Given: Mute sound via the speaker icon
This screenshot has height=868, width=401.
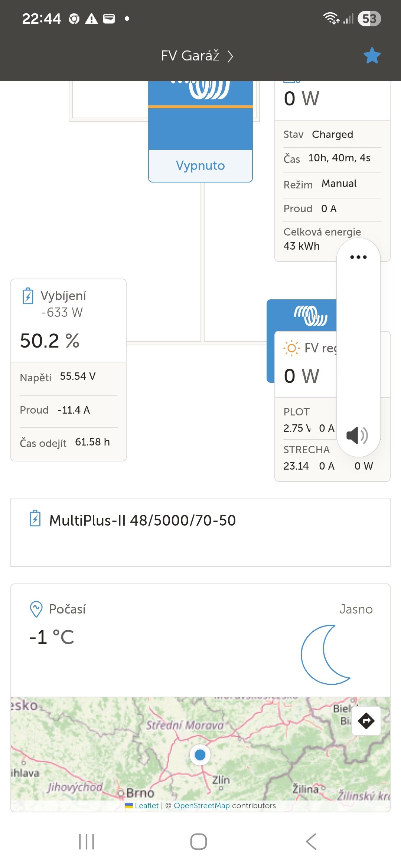Looking at the screenshot, I should (357, 435).
